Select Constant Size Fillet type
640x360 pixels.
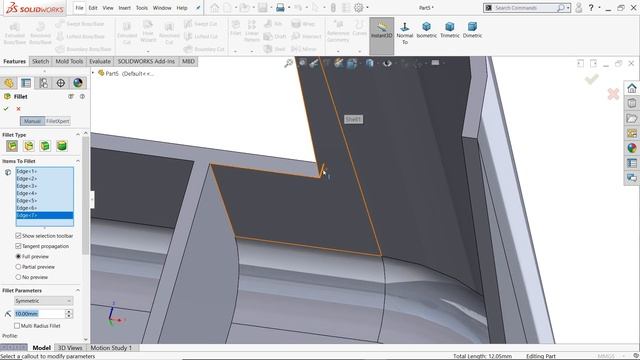[x=12, y=146]
